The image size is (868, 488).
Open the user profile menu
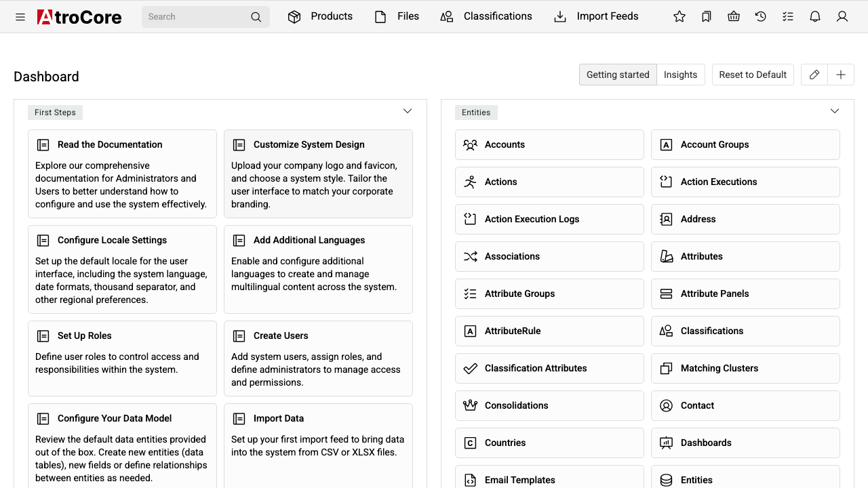point(842,17)
